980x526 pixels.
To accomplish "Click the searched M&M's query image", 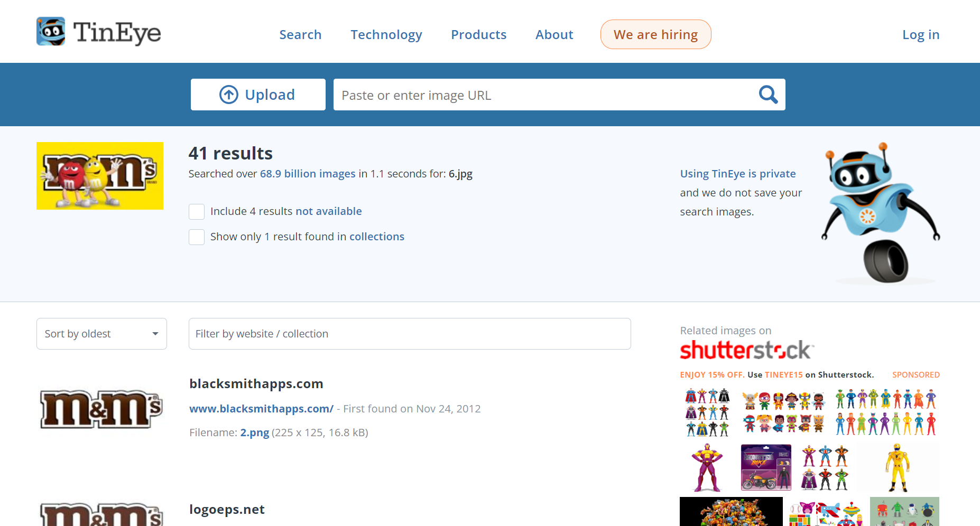I will [x=100, y=176].
